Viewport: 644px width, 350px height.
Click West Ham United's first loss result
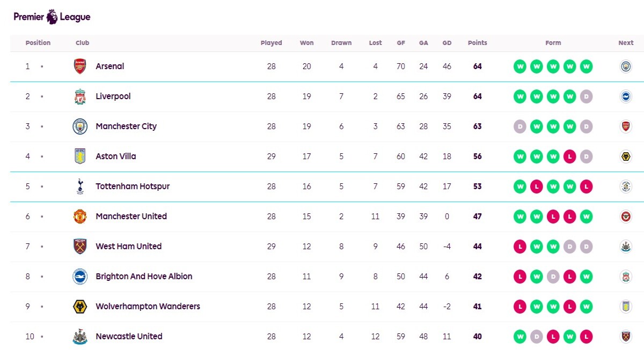[x=519, y=247]
